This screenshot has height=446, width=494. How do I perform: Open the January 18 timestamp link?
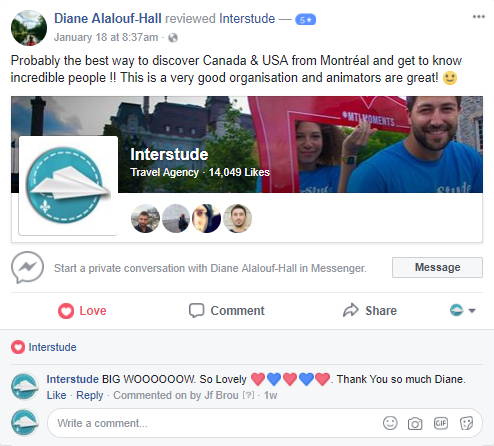tap(106, 37)
